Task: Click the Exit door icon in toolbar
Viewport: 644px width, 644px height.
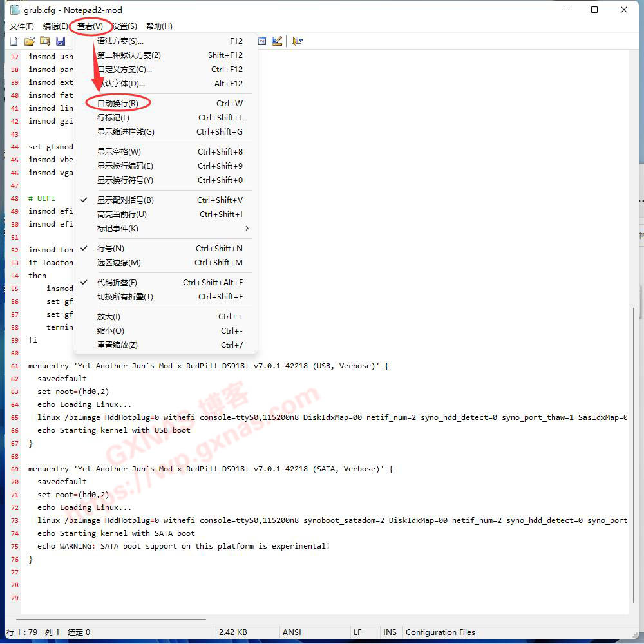Action: (x=297, y=41)
